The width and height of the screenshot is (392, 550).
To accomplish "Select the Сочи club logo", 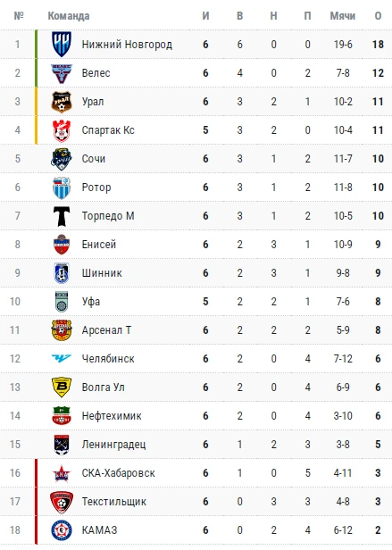I will tap(62, 159).
